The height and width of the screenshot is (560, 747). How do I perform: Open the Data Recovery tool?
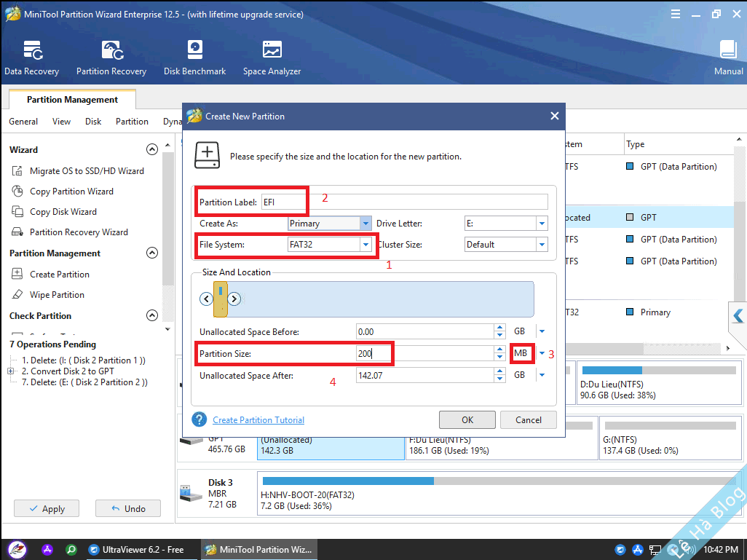click(x=32, y=58)
